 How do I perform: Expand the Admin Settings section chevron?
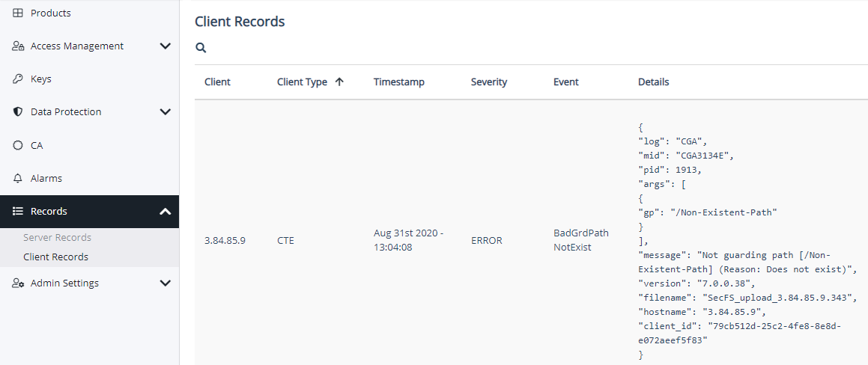coord(166,283)
